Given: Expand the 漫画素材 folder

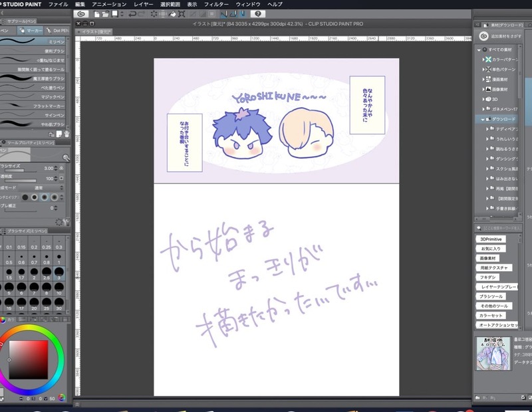Looking at the screenshot, I should click(x=483, y=79).
